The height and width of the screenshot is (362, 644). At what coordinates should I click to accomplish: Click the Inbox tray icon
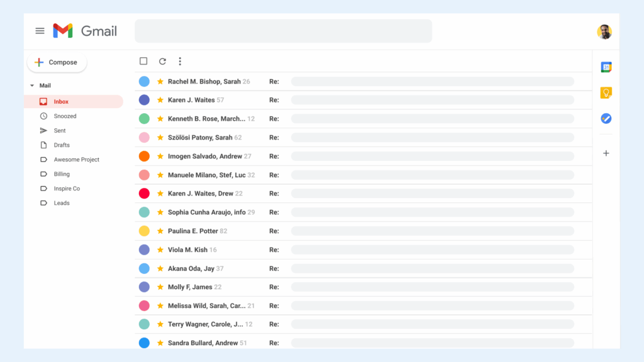pos(43,101)
